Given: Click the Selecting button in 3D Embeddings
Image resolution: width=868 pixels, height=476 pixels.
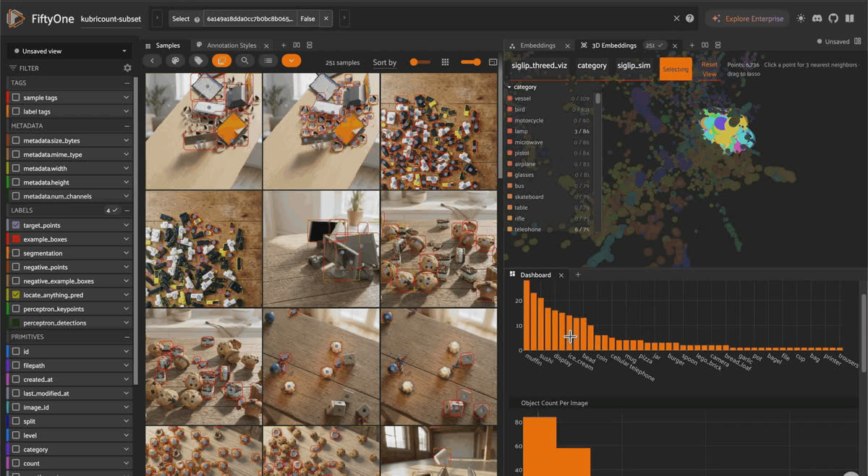Looking at the screenshot, I should point(676,69).
